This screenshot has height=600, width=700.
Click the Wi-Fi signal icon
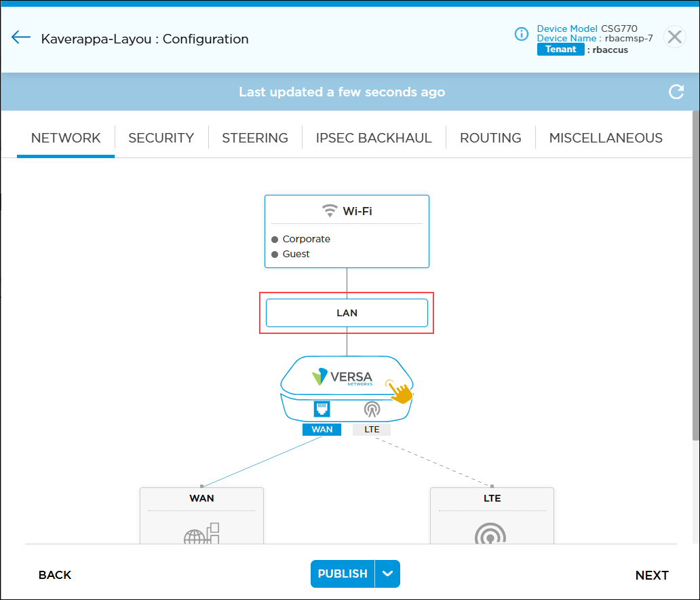click(x=330, y=210)
